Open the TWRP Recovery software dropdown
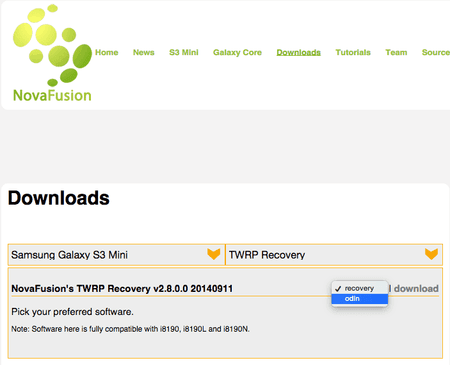This screenshot has width=450, height=365. tap(334, 255)
